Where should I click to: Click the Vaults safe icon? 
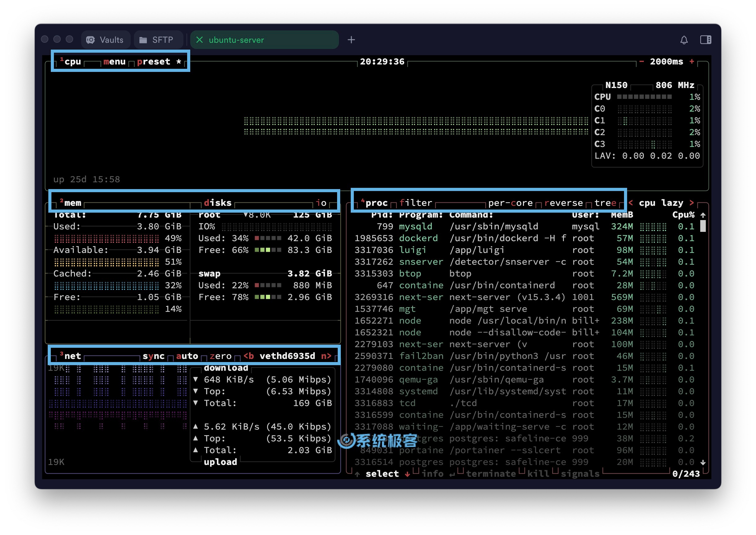click(90, 40)
